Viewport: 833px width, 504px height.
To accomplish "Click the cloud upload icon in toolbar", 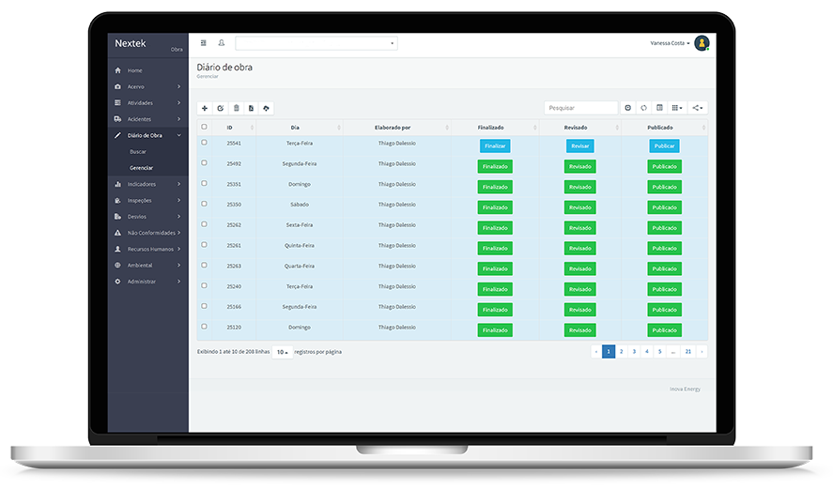I will tap(266, 108).
